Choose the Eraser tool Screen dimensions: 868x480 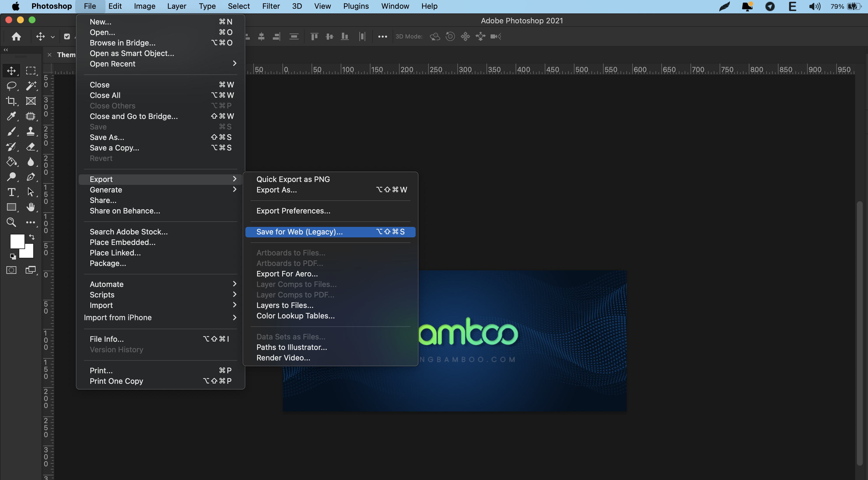(x=31, y=146)
